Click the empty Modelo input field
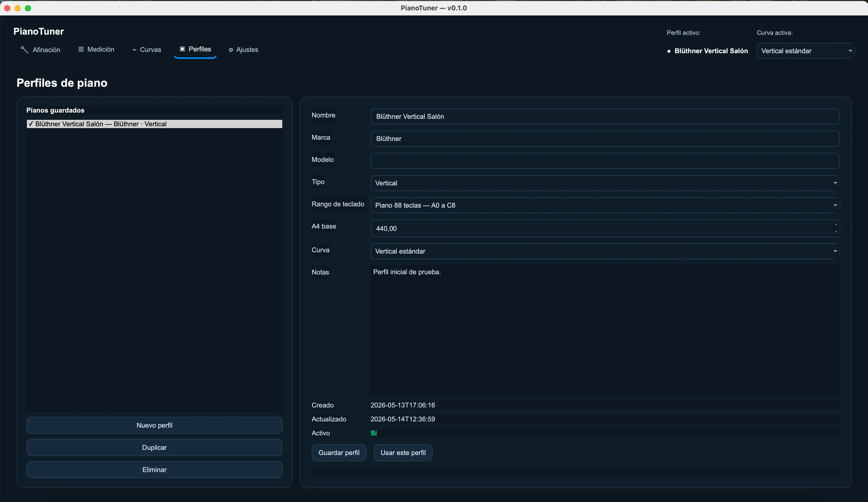 (605, 161)
